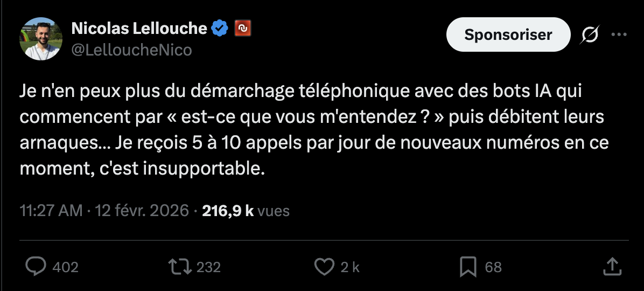
Task: Click the 216,9 k vues counter
Action: tap(246, 211)
